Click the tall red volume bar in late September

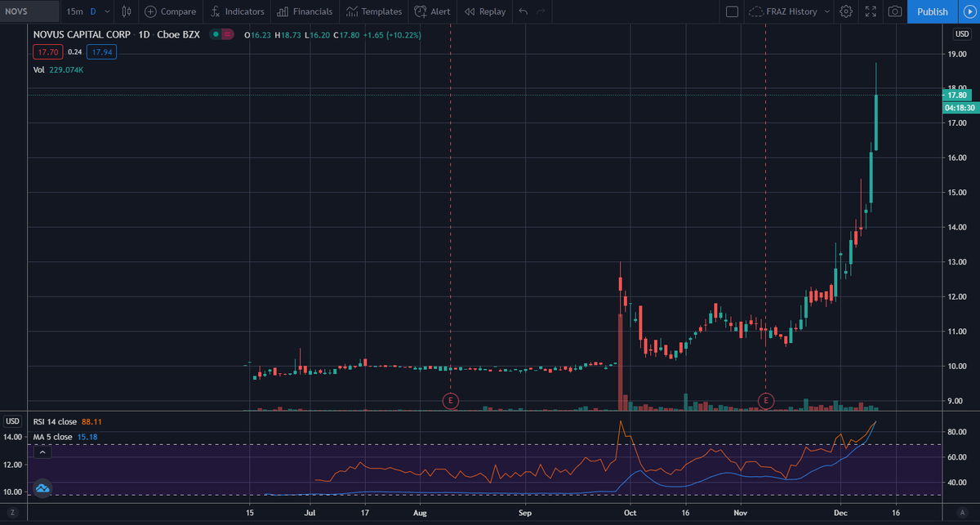coord(621,362)
